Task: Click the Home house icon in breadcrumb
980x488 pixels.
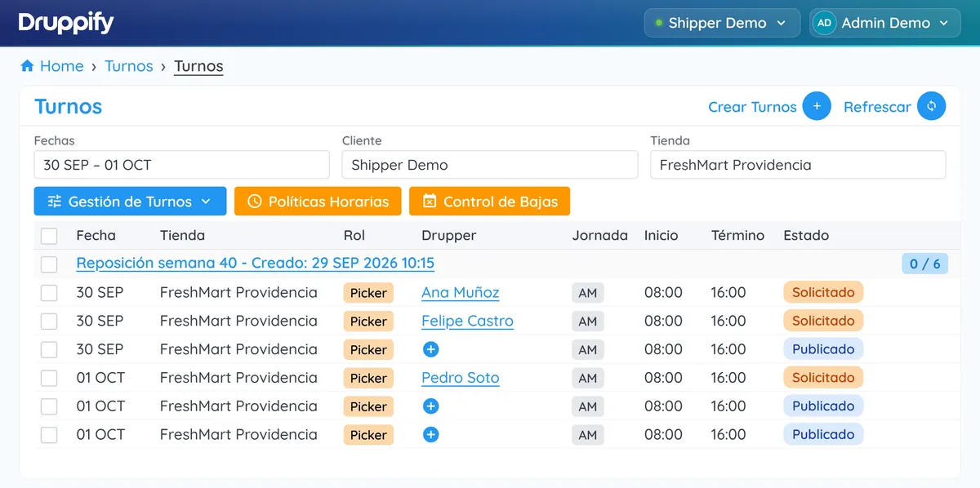Action: [27, 66]
